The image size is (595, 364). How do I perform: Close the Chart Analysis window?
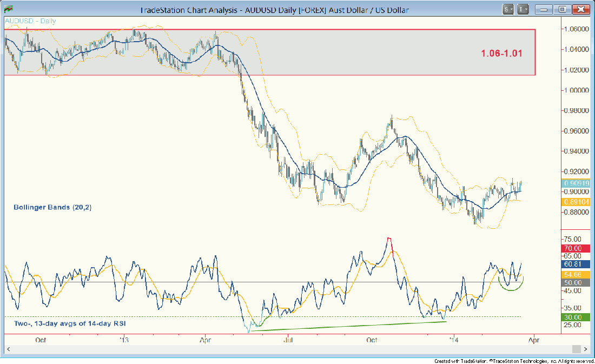[x=581, y=9]
